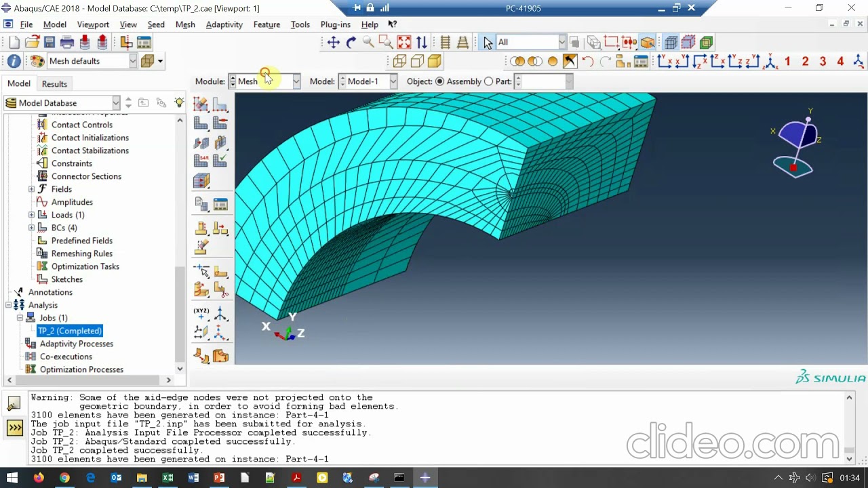Screen dimensions: 868x488
Task: Select Adaptivity Processes in the tree
Action: pos(76,344)
